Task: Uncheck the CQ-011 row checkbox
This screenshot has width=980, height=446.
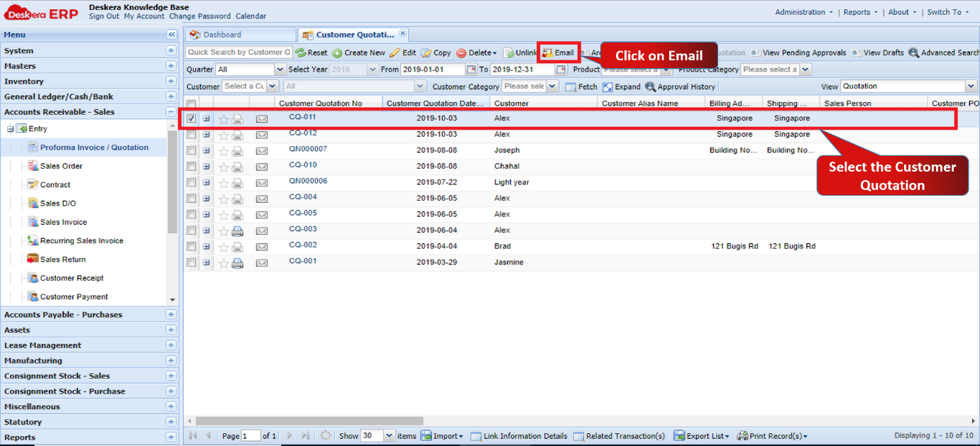Action: [x=192, y=118]
